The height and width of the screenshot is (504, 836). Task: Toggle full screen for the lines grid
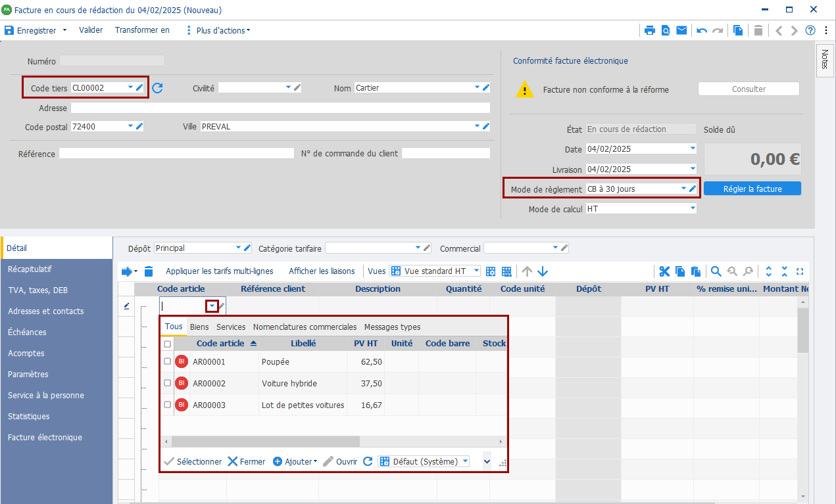click(x=800, y=271)
